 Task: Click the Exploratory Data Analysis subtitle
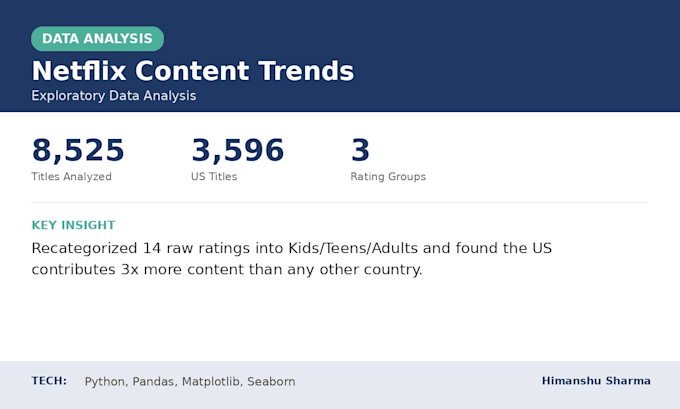(x=114, y=96)
